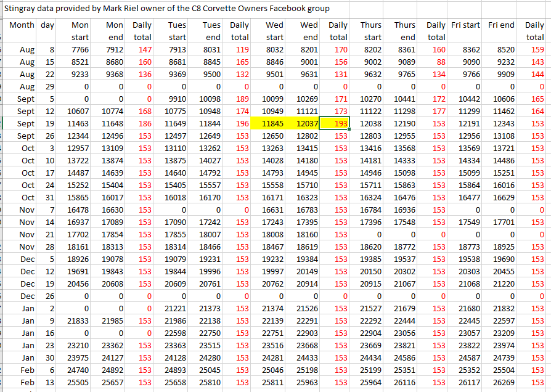
Task: Click the title cell mentioning Mark Riel
Action: pyautogui.click(x=166, y=9)
